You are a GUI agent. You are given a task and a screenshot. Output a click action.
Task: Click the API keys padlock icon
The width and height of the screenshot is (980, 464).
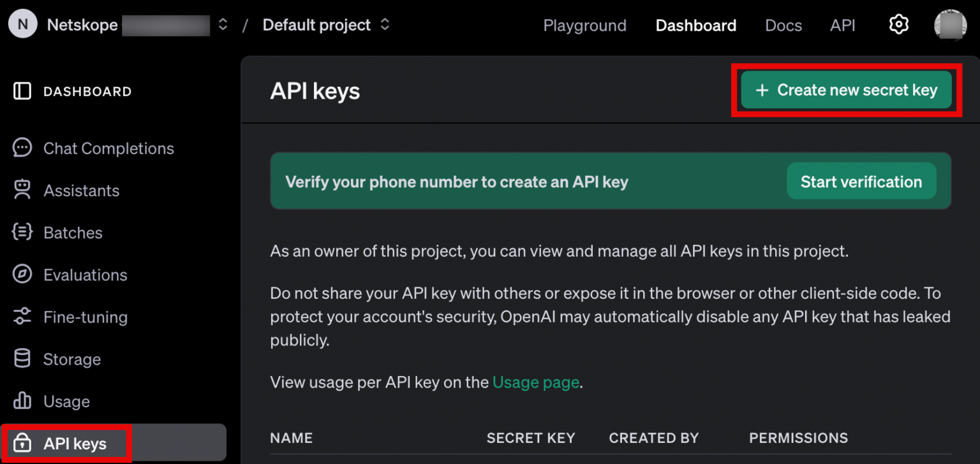coord(22,443)
